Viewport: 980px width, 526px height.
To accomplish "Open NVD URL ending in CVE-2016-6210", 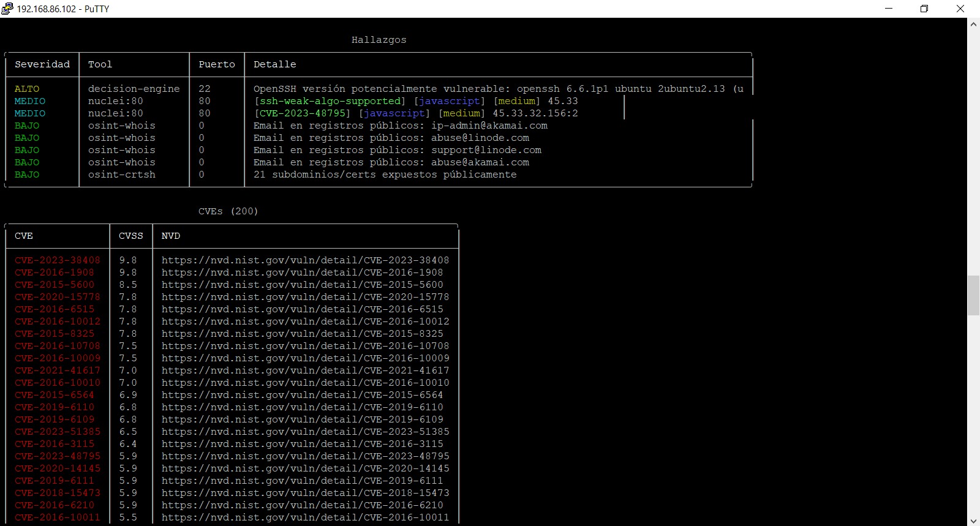I will pos(303,505).
